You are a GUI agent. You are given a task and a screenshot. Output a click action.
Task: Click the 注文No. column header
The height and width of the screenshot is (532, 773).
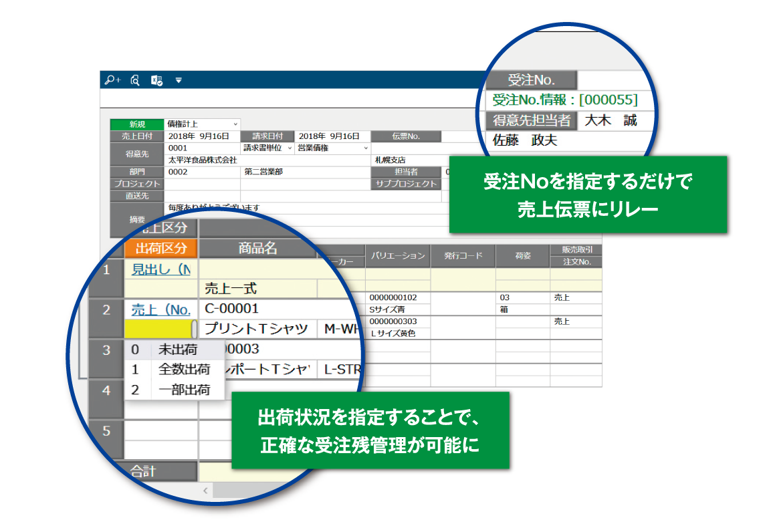click(576, 262)
